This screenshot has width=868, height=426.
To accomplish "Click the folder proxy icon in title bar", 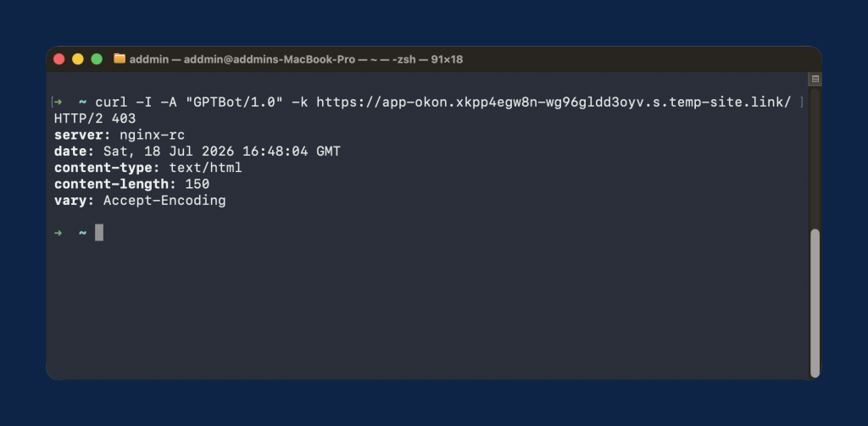I will point(120,58).
